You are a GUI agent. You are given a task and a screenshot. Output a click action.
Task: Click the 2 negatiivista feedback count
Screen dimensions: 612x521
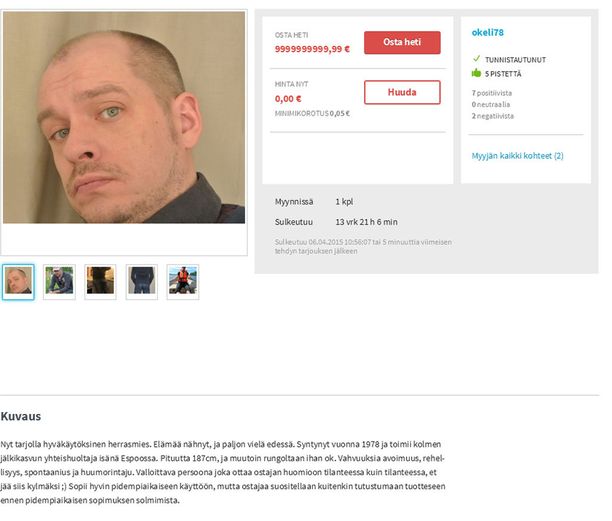pos(493,116)
